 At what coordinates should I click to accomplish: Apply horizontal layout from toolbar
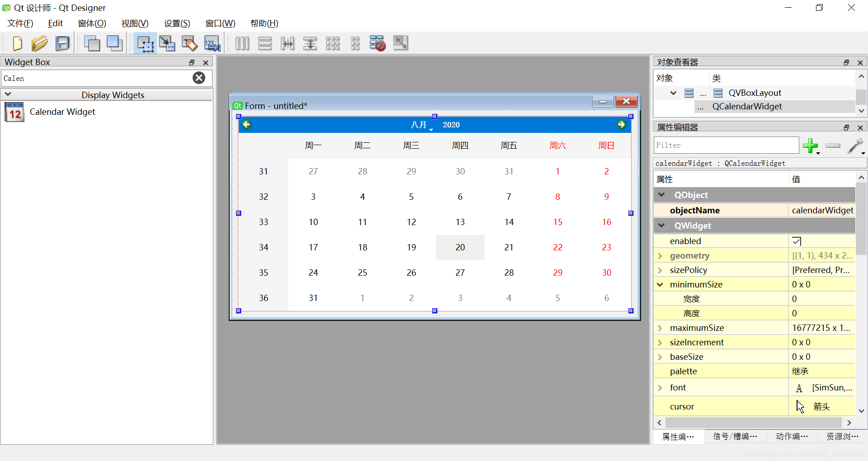[x=242, y=43]
